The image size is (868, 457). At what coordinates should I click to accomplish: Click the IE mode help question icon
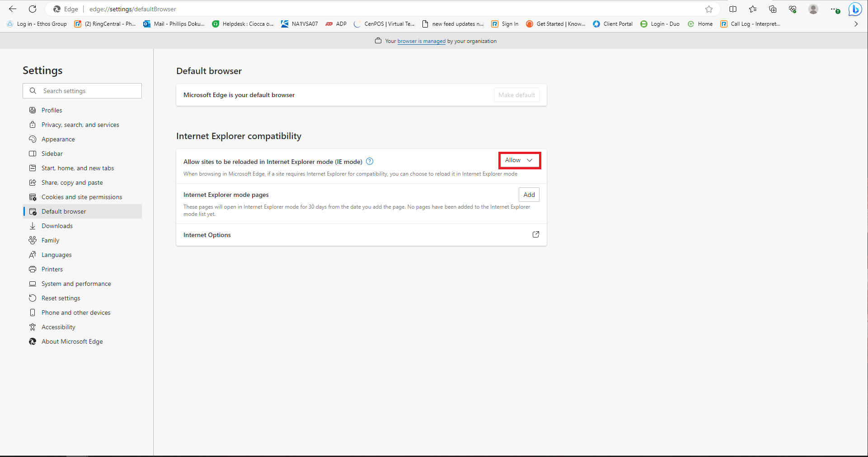pyautogui.click(x=370, y=161)
